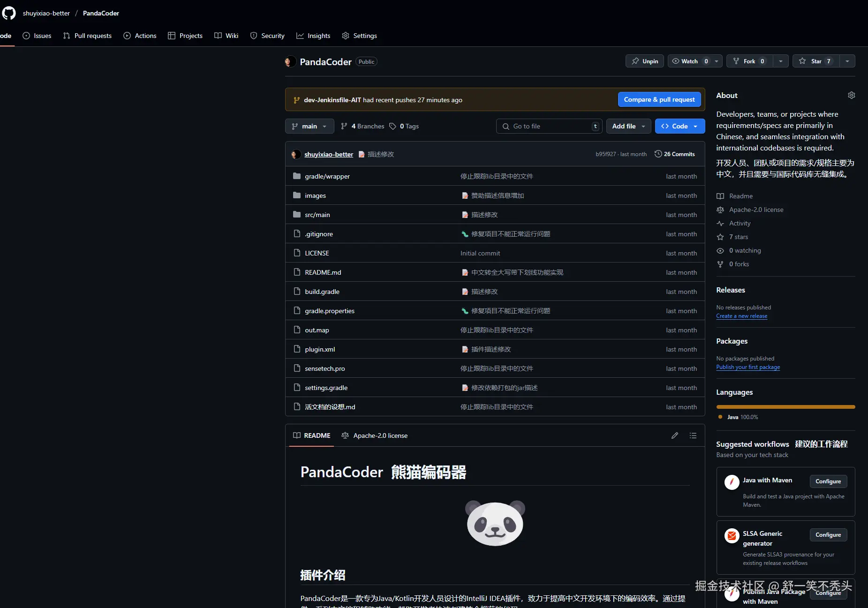
Task: Click the fork icon beside 0 forks
Action: pyautogui.click(x=720, y=264)
